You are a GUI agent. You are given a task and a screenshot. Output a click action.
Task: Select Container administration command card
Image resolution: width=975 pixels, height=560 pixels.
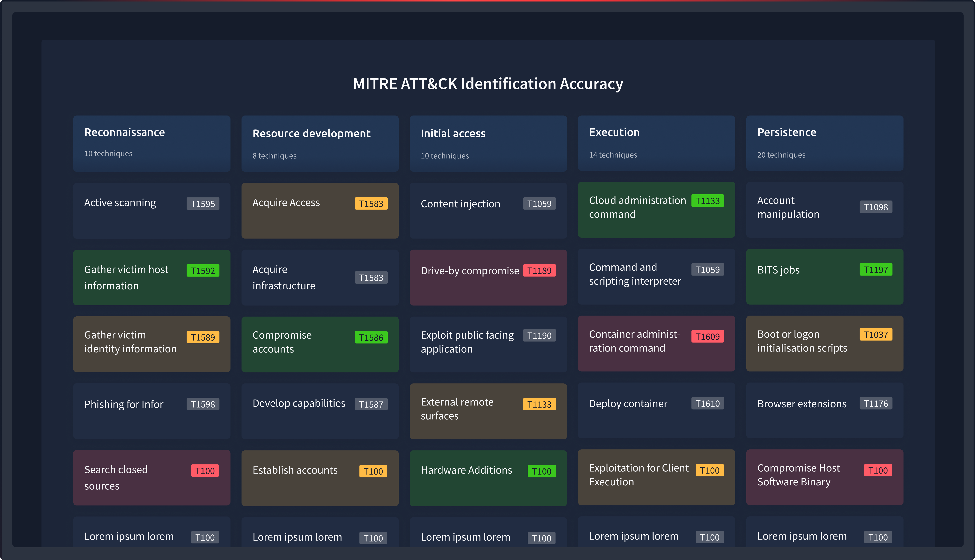coord(656,344)
